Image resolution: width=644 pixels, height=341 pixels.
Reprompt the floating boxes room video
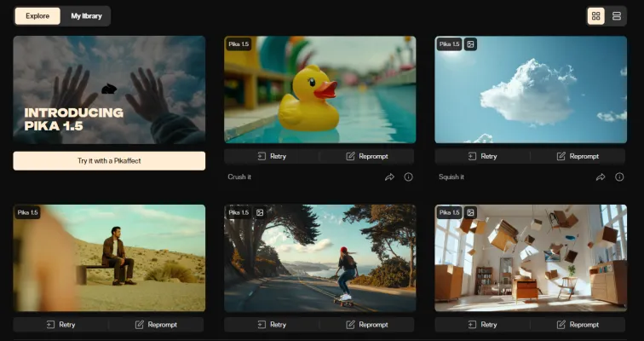[x=578, y=325]
